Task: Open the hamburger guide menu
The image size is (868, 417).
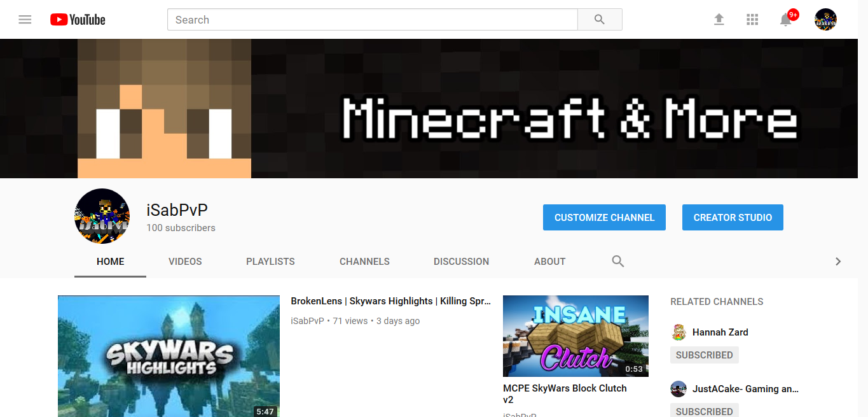Action: [x=25, y=20]
